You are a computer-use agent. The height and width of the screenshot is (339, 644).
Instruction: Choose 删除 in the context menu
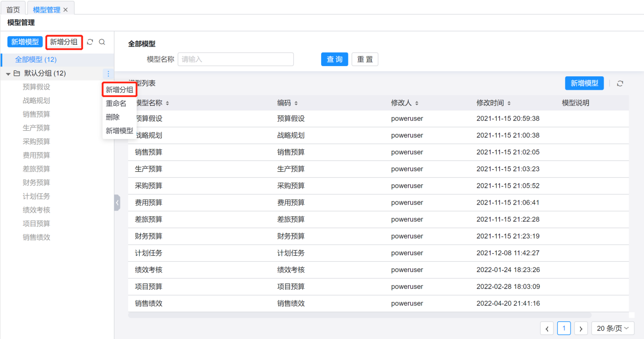pos(113,117)
